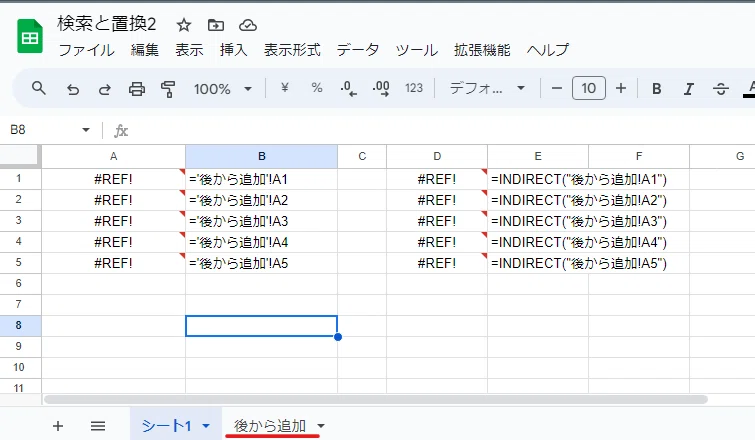Screen dimensions: 755x440
Task: Click the horizontal scrollbar
Action: [x=376, y=400]
